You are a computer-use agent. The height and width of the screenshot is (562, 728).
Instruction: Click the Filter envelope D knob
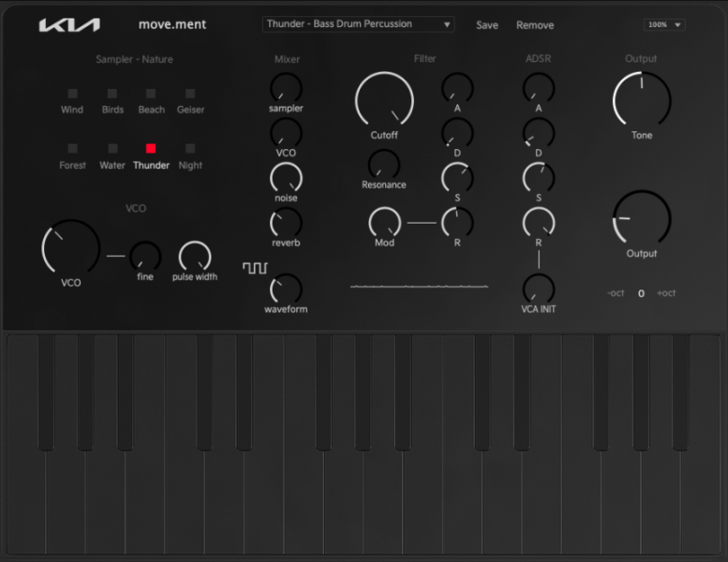(457, 133)
